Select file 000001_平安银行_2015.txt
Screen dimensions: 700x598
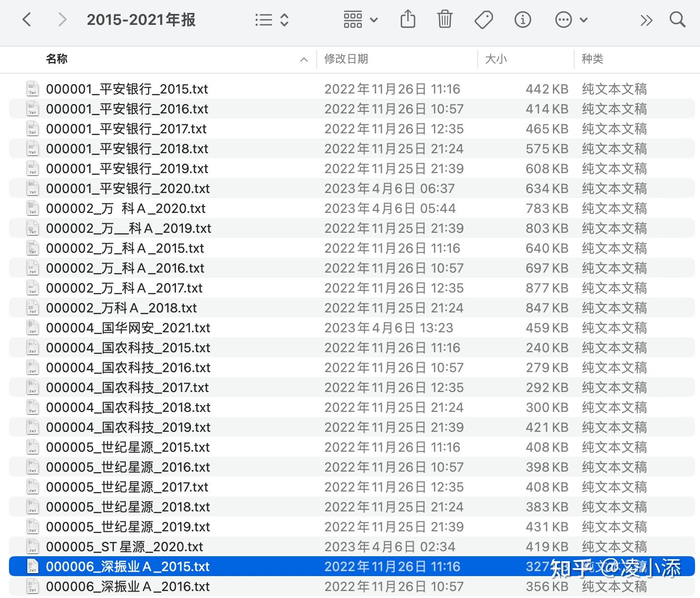352,89
